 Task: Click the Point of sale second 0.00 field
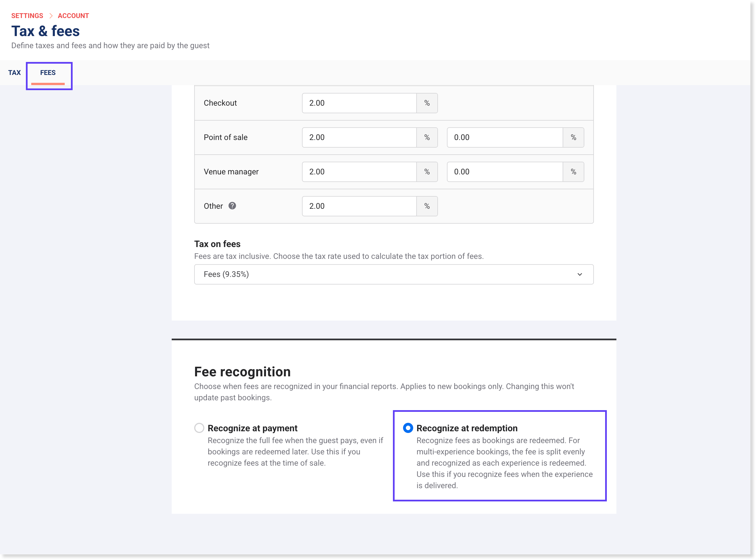click(505, 137)
